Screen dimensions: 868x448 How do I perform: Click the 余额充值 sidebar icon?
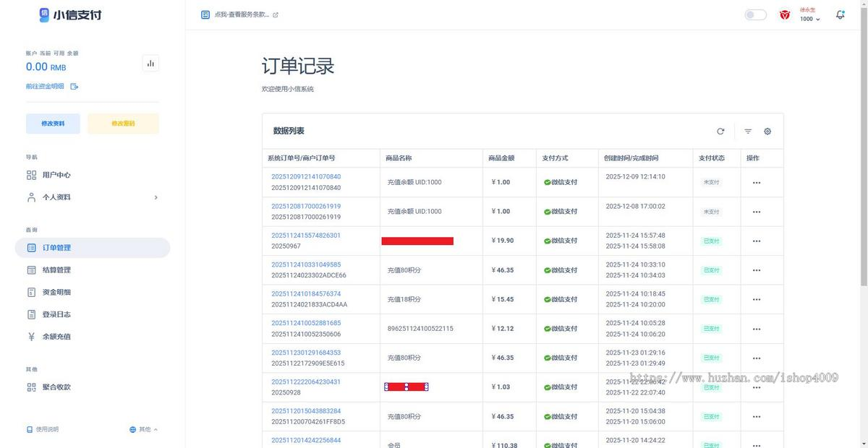pos(30,336)
